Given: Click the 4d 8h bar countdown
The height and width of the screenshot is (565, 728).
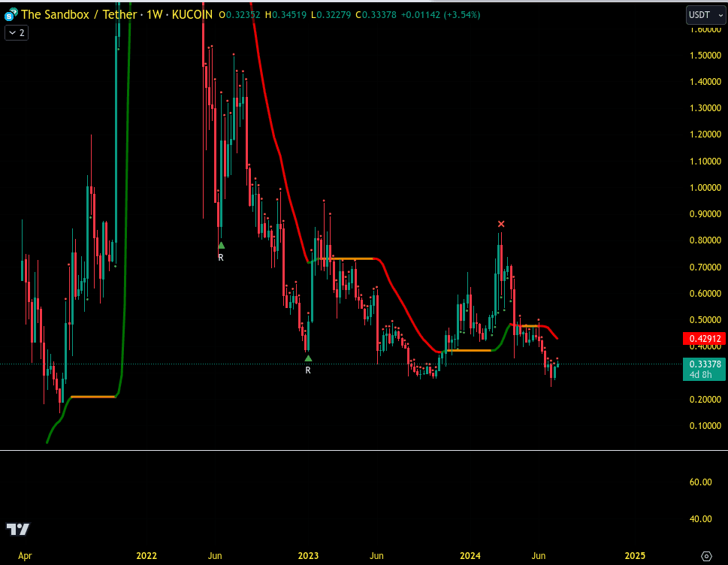Looking at the screenshot, I should pyautogui.click(x=701, y=375).
